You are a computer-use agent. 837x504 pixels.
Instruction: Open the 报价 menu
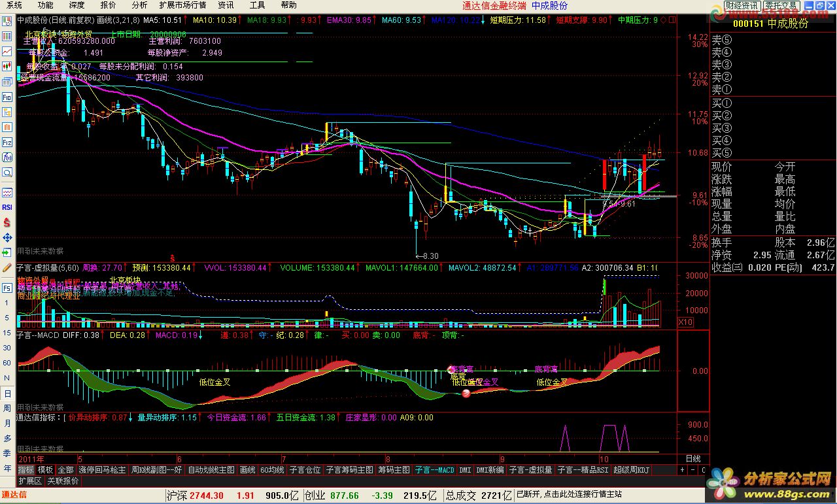click(x=108, y=5)
